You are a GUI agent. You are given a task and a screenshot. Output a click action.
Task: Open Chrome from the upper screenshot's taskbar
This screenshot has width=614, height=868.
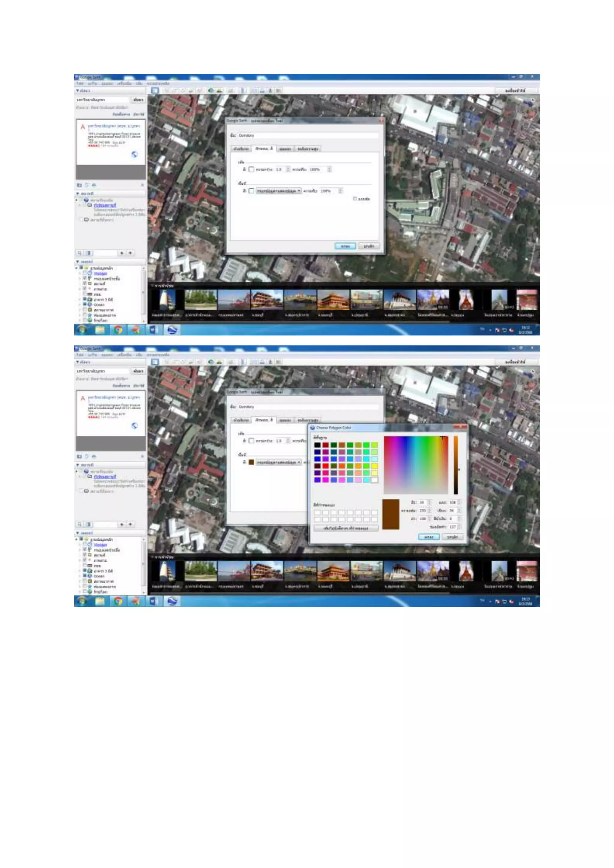pyautogui.click(x=118, y=330)
